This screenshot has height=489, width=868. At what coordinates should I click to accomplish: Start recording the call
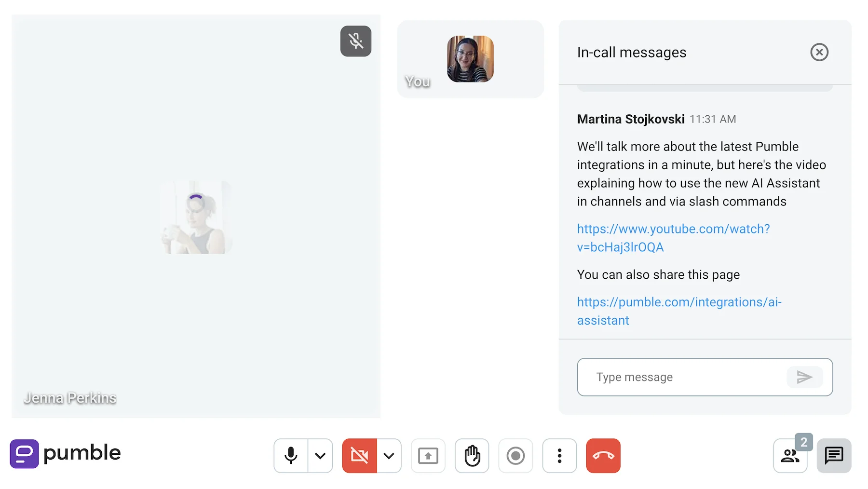(515, 455)
